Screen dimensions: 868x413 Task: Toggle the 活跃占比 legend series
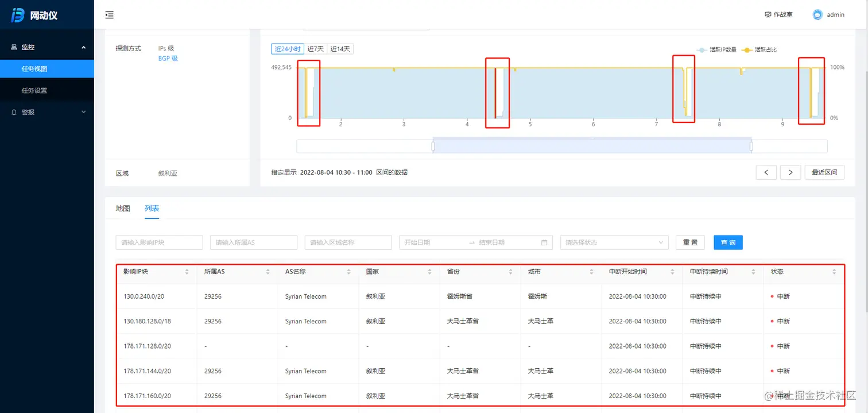(759, 50)
